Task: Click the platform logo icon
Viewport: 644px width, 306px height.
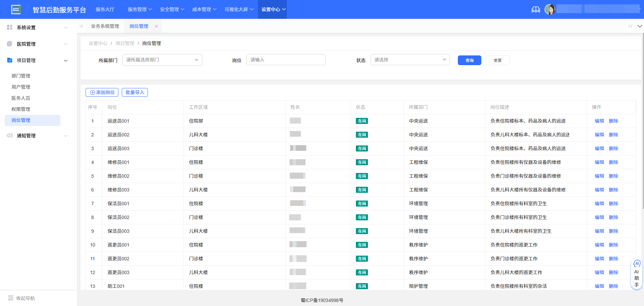Action: point(16,9)
